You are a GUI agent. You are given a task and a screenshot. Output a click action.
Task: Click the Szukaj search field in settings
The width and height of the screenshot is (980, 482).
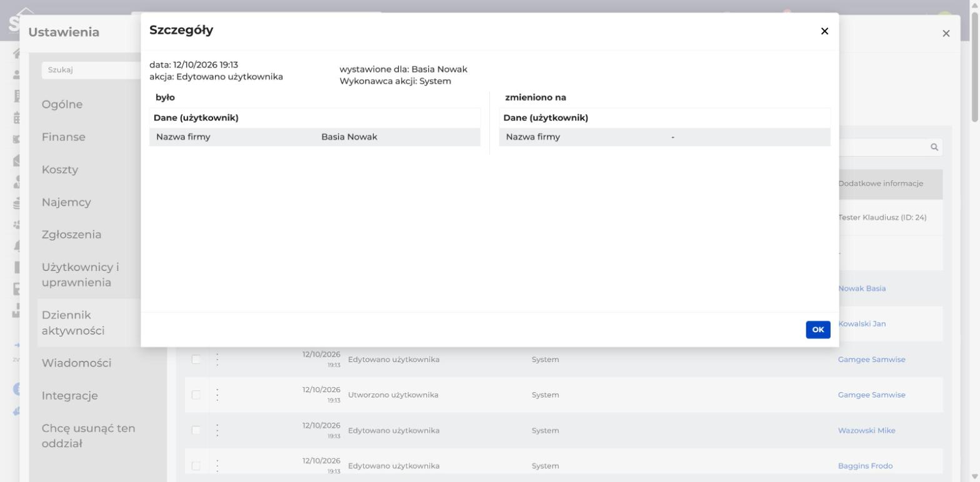(x=91, y=70)
